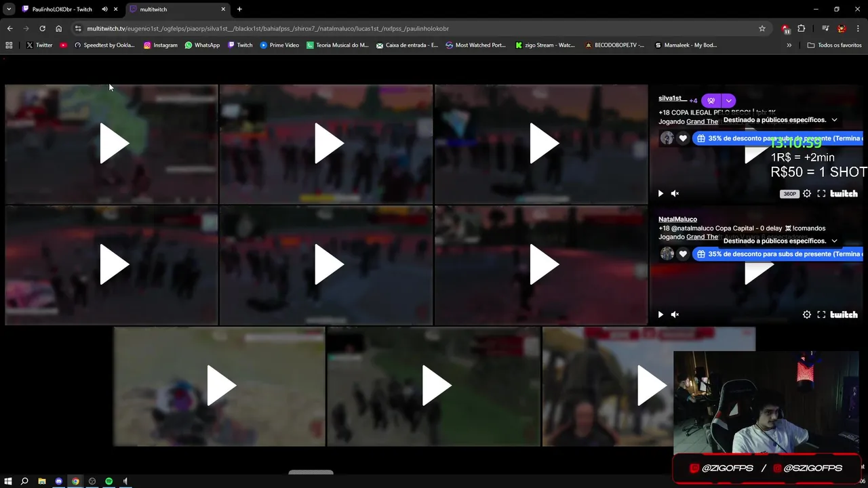Open Twitter bookmark
Image resolution: width=868 pixels, height=488 pixels.
tap(39, 45)
